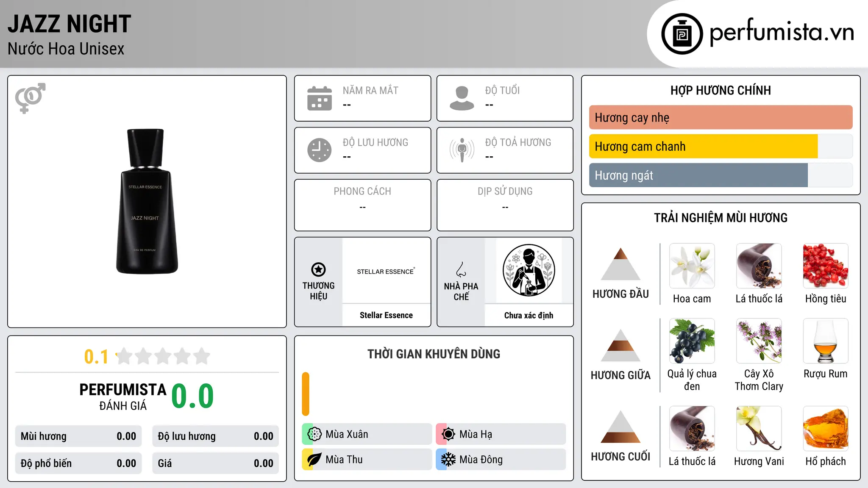Click the JAZZ NIGHT title
The image size is (868, 488).
point(70,24)
